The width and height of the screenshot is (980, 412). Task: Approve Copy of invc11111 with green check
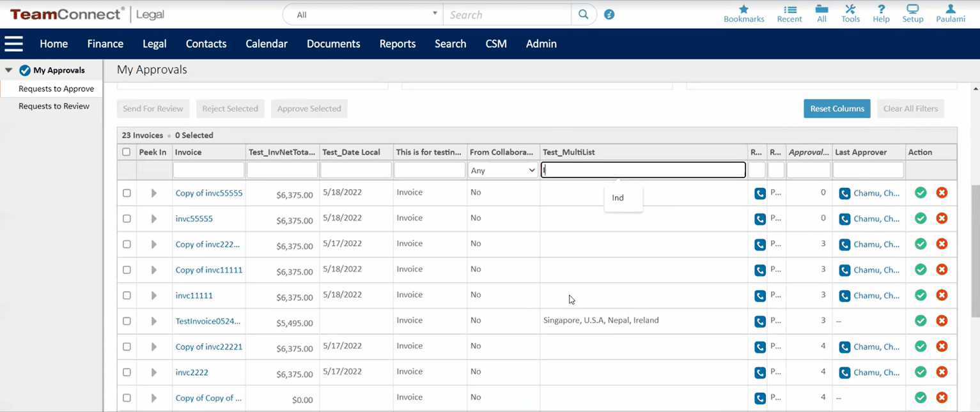921,270
